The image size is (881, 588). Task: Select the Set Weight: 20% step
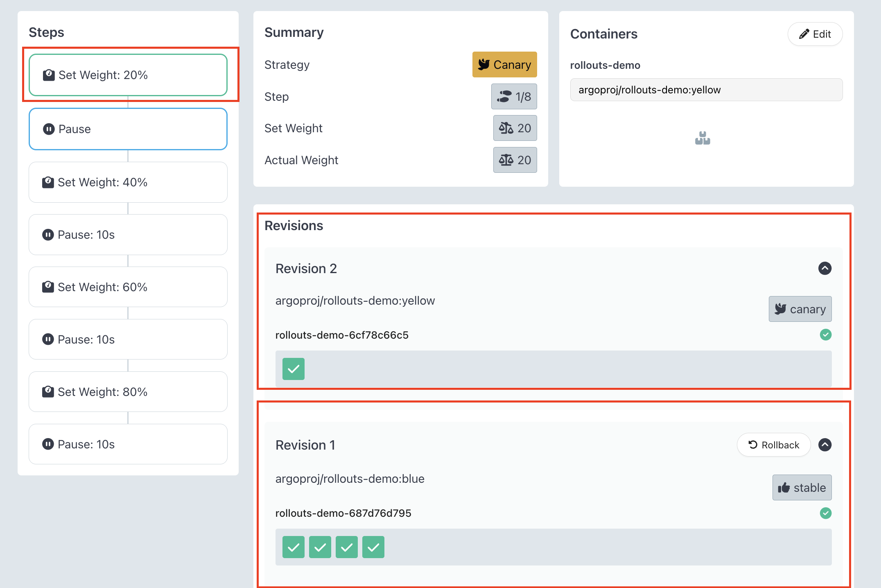(128, 75)
